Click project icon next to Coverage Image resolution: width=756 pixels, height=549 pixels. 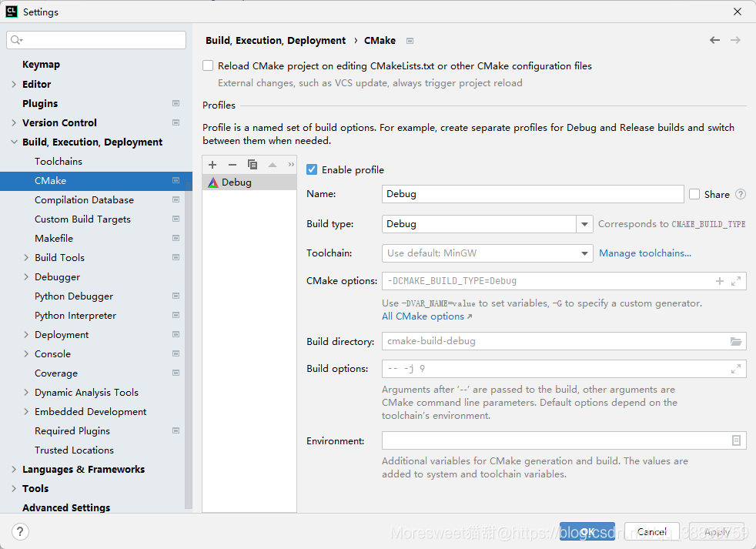pyautogui.click(x=176, y=373)
